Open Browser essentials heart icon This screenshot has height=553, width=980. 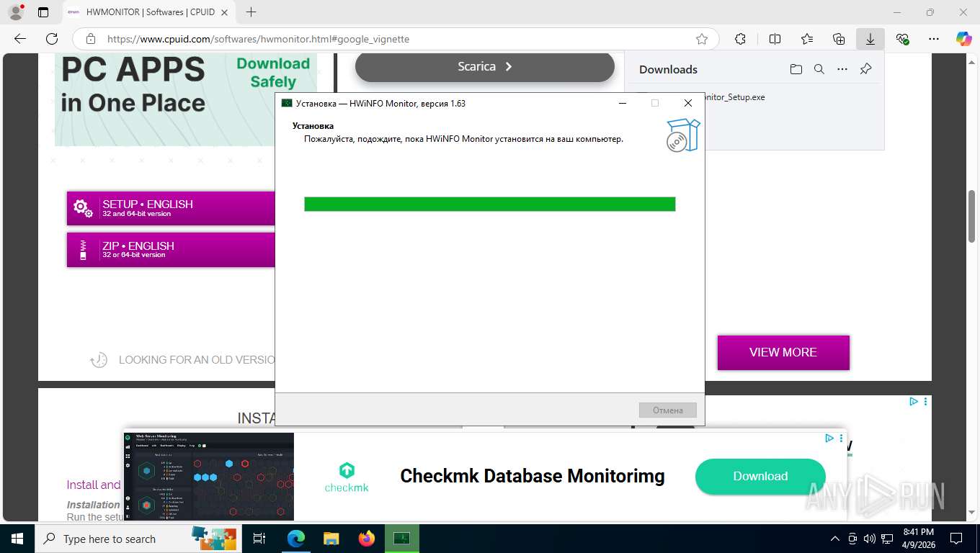(x=902, y=39)
